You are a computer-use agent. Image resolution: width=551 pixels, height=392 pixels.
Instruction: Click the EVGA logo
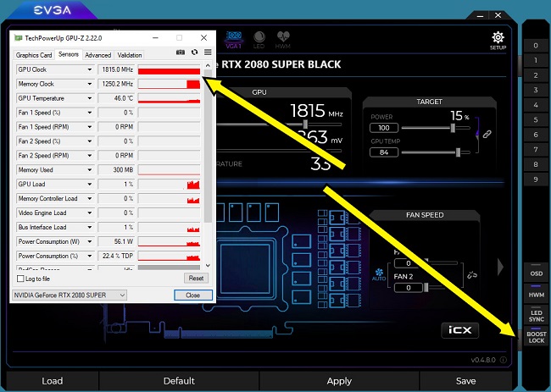(x=52, y=10)
